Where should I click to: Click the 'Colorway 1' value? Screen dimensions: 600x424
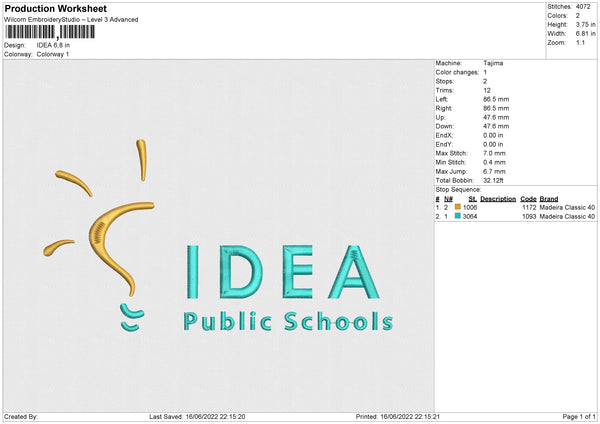coord(53,54)
